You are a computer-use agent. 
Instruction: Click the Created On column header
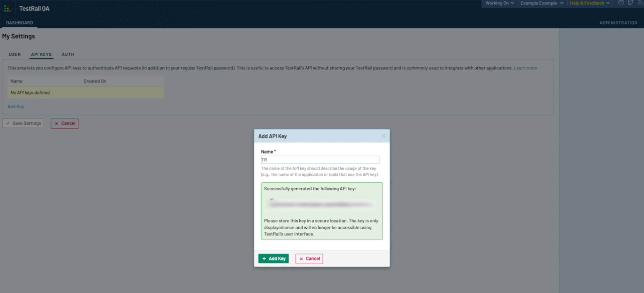(x=95, y=81)
